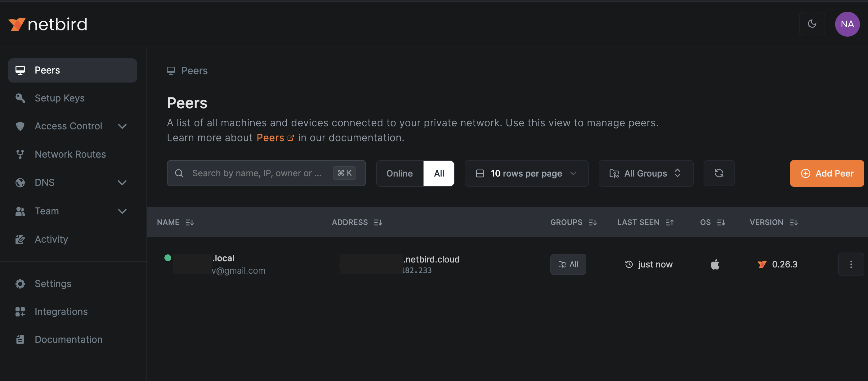Select the All peers filter
Image resolution: width=868 pixels, height=381 pixels.
pos(439,173)
